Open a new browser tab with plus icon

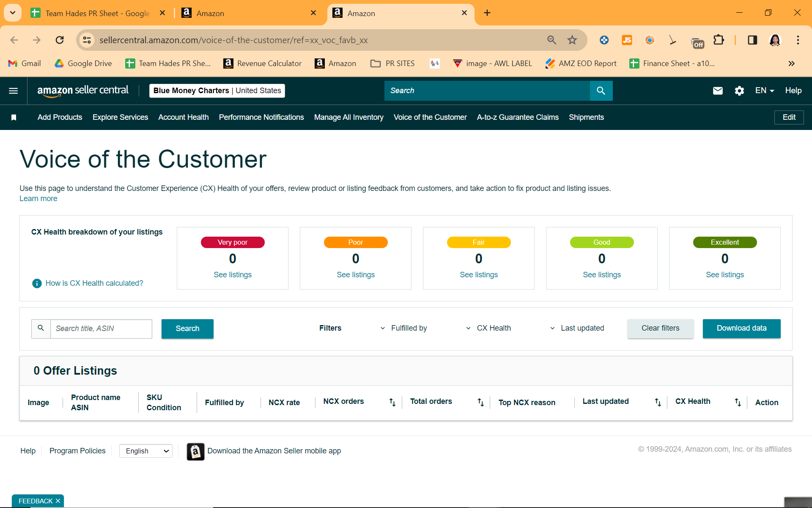point(487,13)
